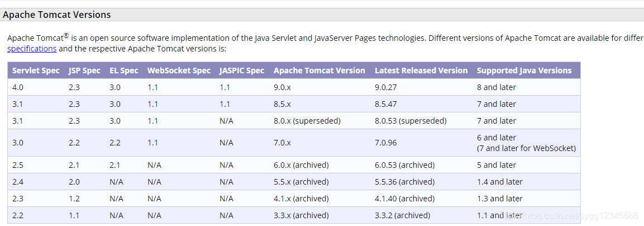The width and height of the screenshot is (644, 226).
Task: Click the '1.1 and later' Java cell
Action: tap(499, 215)
